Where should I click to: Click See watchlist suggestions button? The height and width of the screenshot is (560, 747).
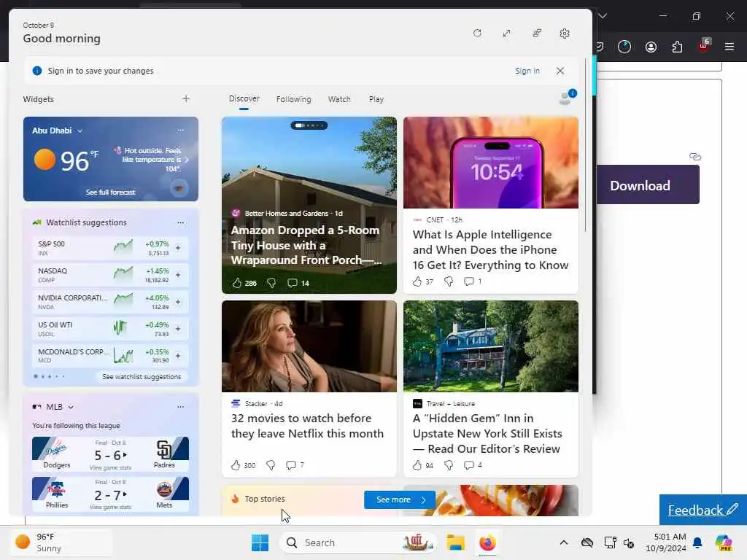(x=142, y=377)
